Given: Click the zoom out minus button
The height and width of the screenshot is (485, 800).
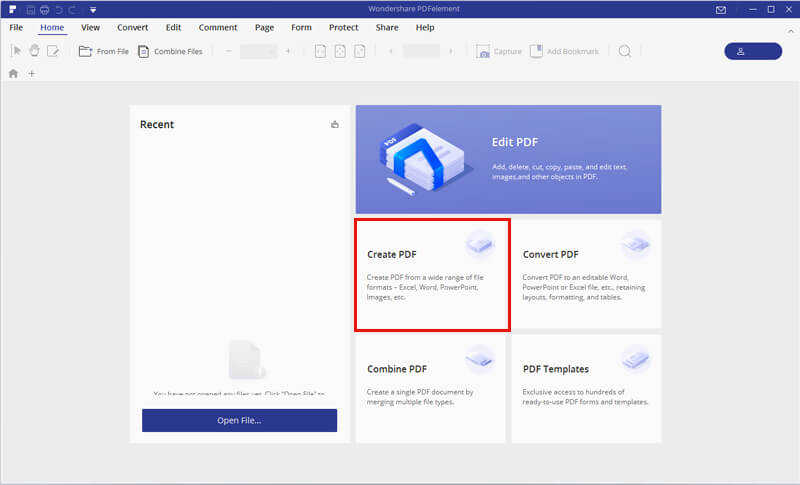Looking at the screenshot, I should tap(229, 51).
